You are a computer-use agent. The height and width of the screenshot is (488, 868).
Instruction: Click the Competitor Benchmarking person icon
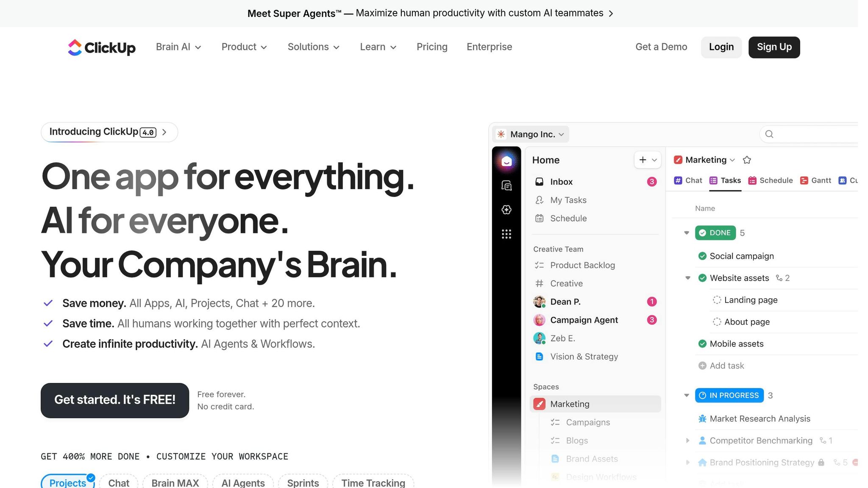click(x=702, y=441)
